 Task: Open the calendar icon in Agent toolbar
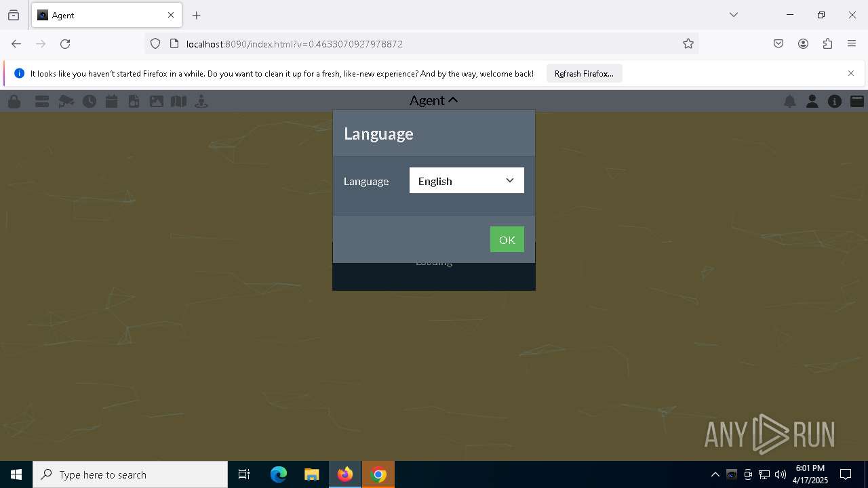coord(112,101)
